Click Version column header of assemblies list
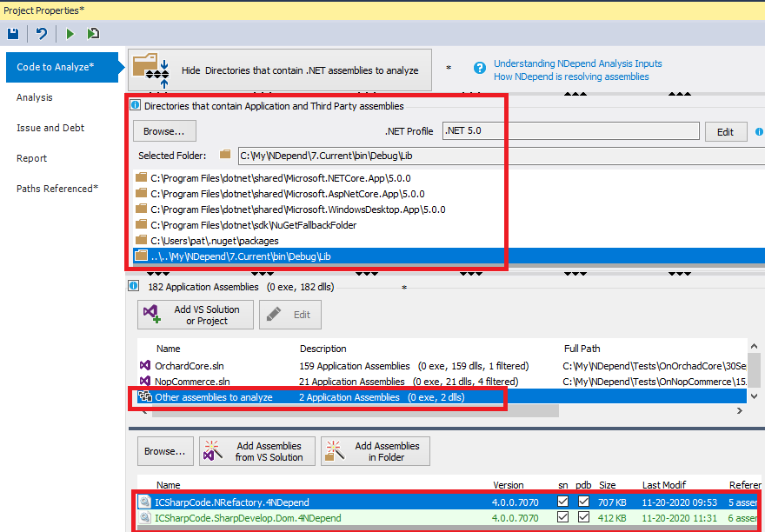 pyautogui.click(x=509, y=485)
